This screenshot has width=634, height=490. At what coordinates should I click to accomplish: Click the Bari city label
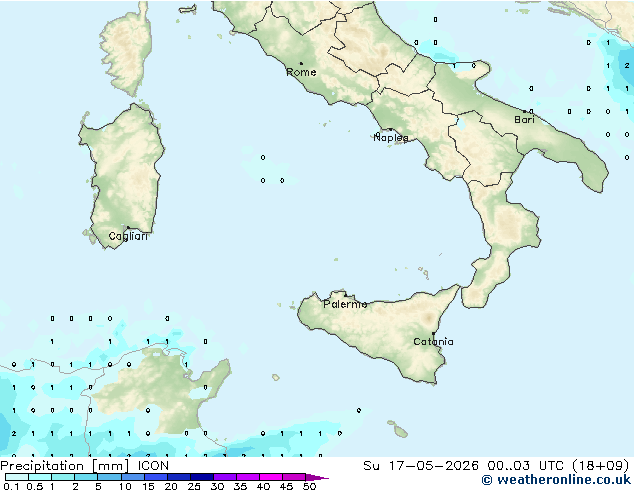(524, 120)
